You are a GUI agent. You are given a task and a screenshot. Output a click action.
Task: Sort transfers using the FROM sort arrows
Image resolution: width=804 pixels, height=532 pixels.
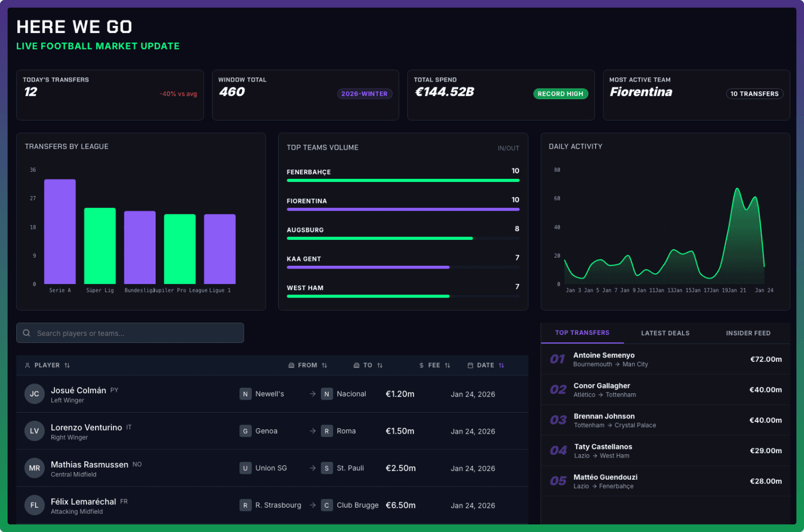tap(324, 366)
